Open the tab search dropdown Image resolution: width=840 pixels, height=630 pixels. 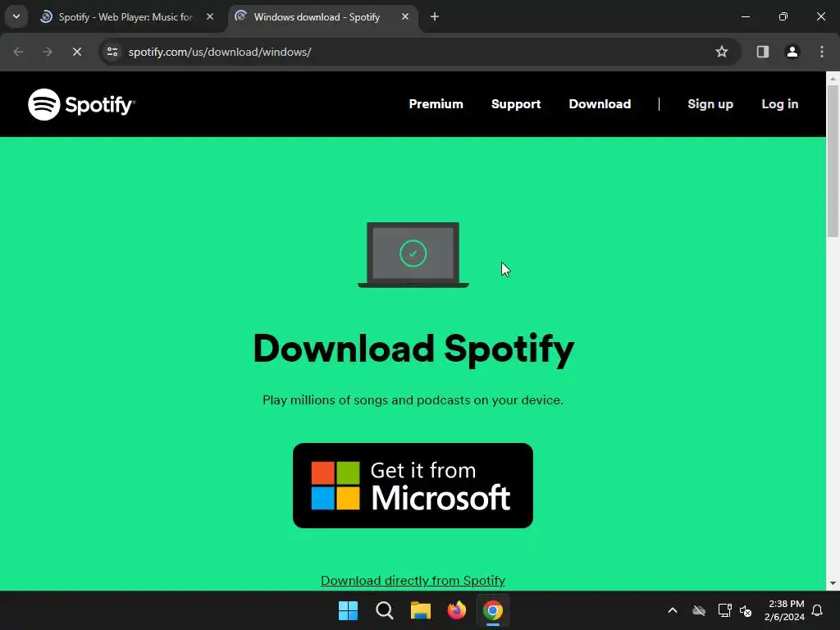pyautogui.click(x=16, y=16)
